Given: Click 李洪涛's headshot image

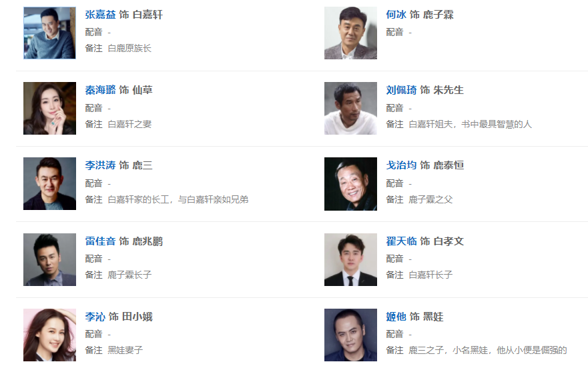Looking at the screenshot, I should (x=50, y=184).
